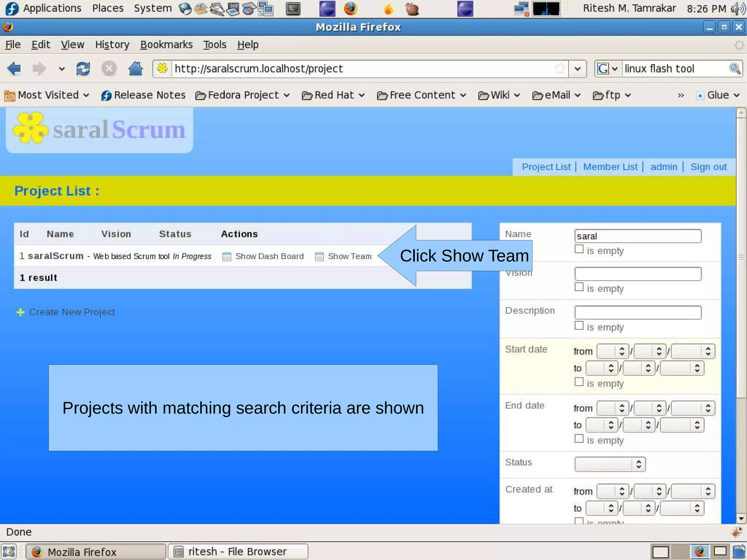This screenshot has width=747, height=560.
Task: Click the admin link
Action: (x=663, y=167)
